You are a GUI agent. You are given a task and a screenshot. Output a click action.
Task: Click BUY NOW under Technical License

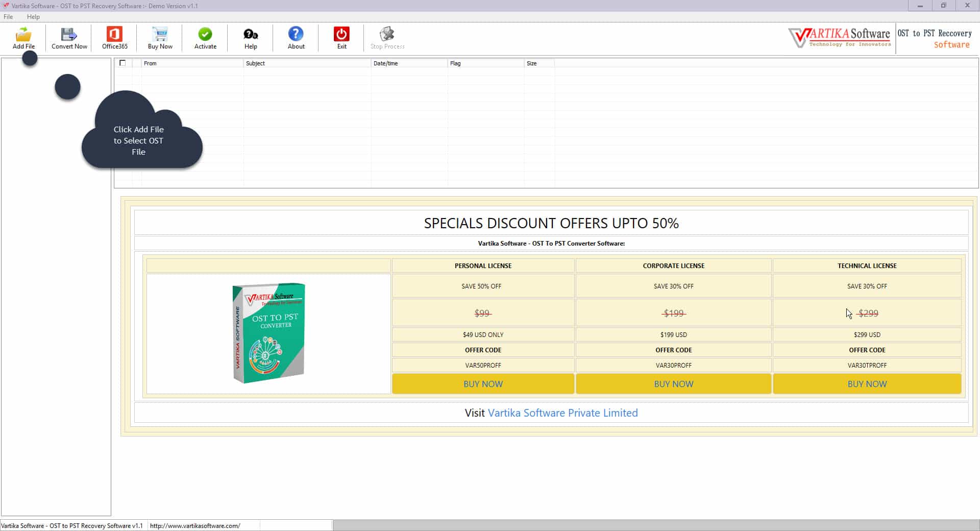point(867,384)
